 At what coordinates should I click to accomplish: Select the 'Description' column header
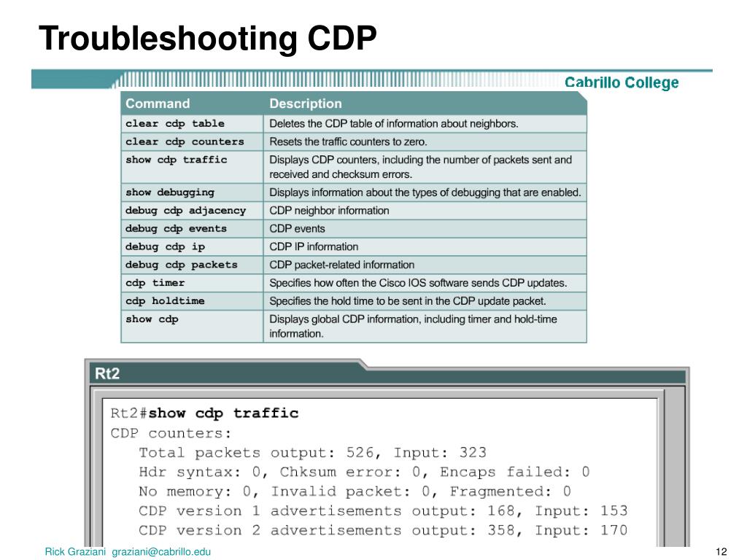[306, 104]
